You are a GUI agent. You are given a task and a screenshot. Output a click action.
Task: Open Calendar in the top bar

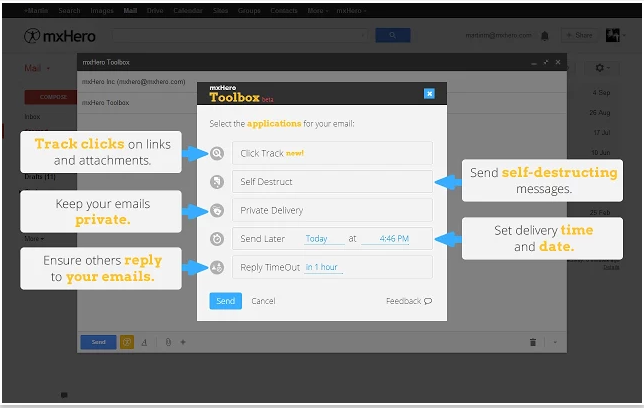188,11
